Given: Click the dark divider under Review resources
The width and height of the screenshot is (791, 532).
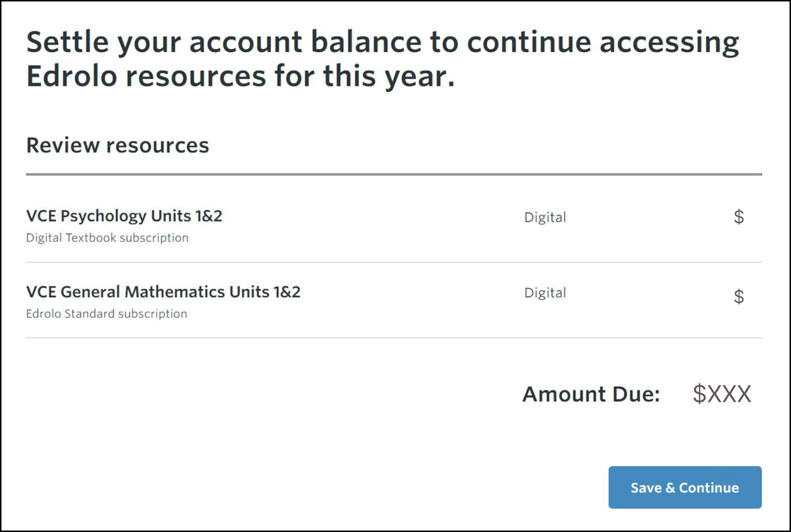Looking at the screenshot, I should 394,175.
